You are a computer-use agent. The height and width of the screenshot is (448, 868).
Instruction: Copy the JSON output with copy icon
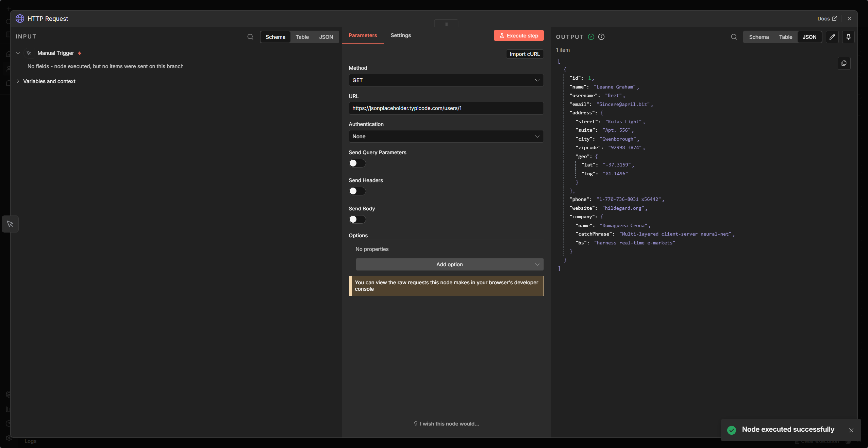pyautogui.click(x=844, y=63)
